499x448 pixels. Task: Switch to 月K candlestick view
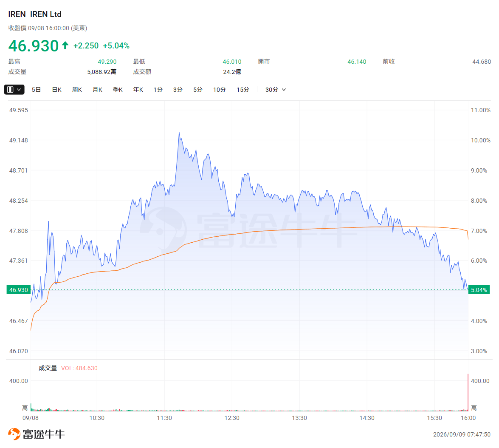(97, 90)
